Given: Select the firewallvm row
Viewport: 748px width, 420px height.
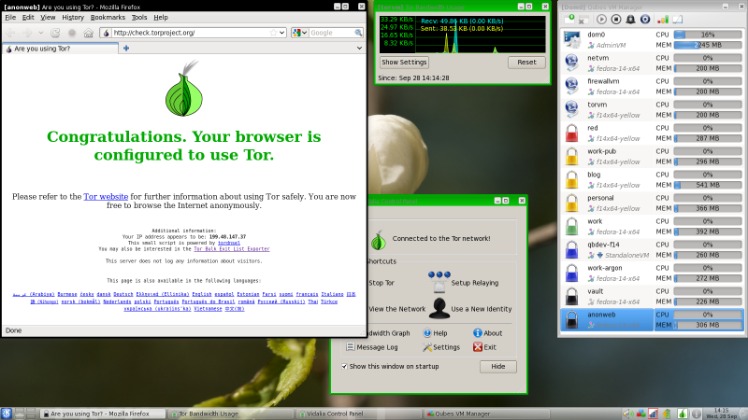Looking at the screenshot, I should [x=652, y=86].
